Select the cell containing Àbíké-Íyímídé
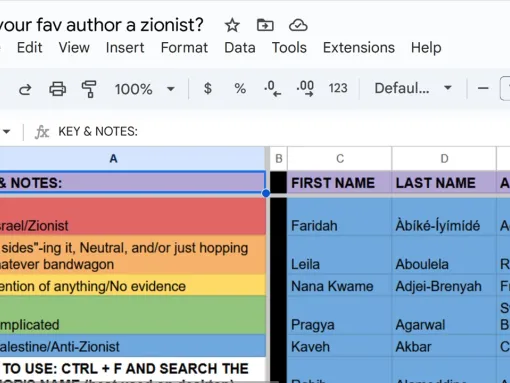This screenshot has height=383, width=510. 444,216
